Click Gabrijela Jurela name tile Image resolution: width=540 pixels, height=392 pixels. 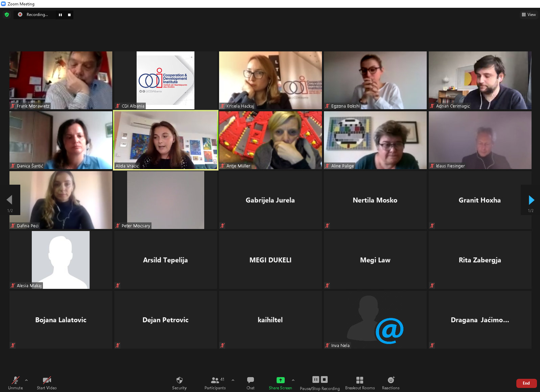pyautogui.click(x=271, y=200)
